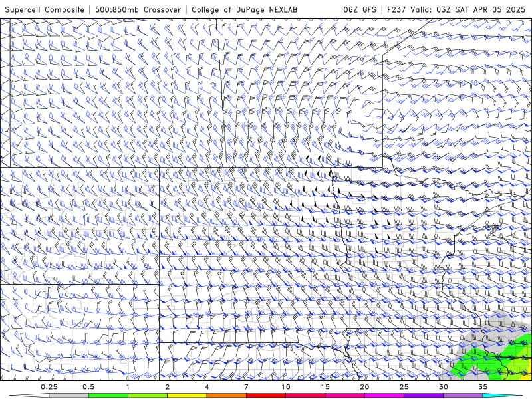Click the legend value "20"

(364, 387)
